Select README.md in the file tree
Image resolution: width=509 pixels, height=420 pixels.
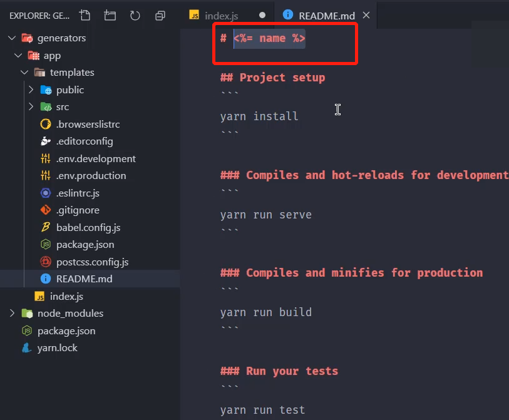(x=84, y=279)
